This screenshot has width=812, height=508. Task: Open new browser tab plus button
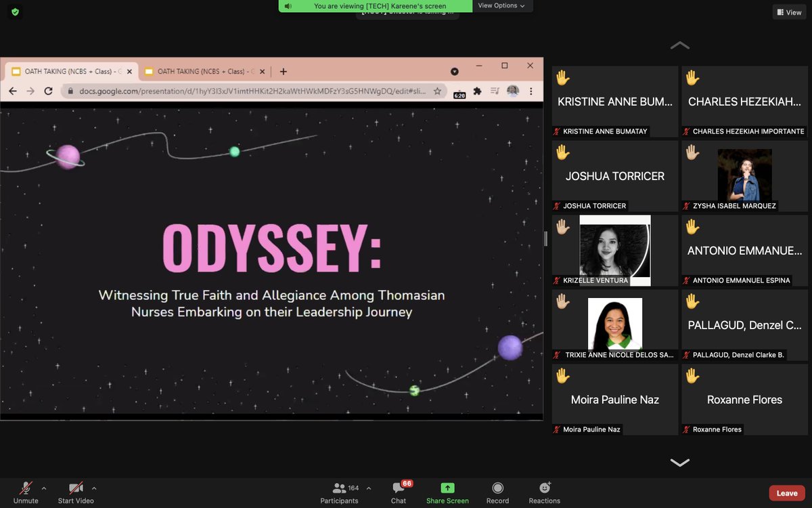point(283,71)
